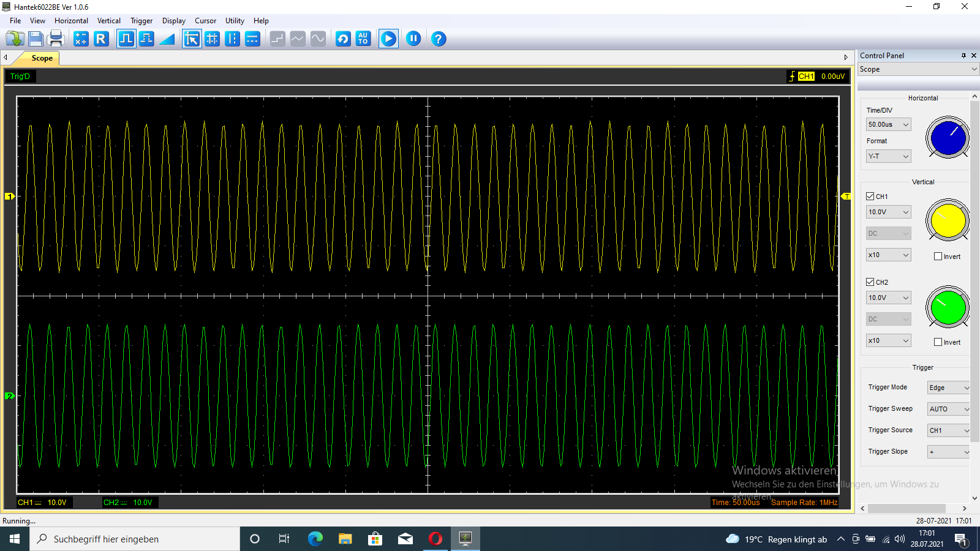Click the Control Panel horizontal scrollbar
The image size is (980, 551).
(907, 508)
